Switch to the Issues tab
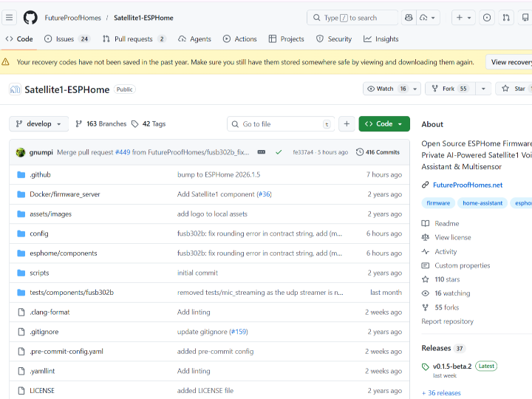The width and height of the screenshot is (532, 399). (66, 39)
